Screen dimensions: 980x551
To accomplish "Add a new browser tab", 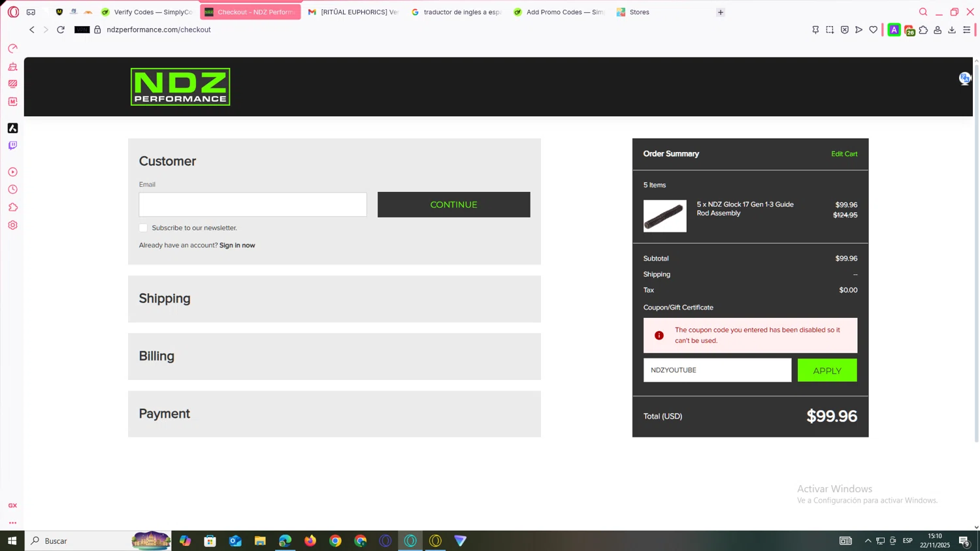I will [721, 12].
